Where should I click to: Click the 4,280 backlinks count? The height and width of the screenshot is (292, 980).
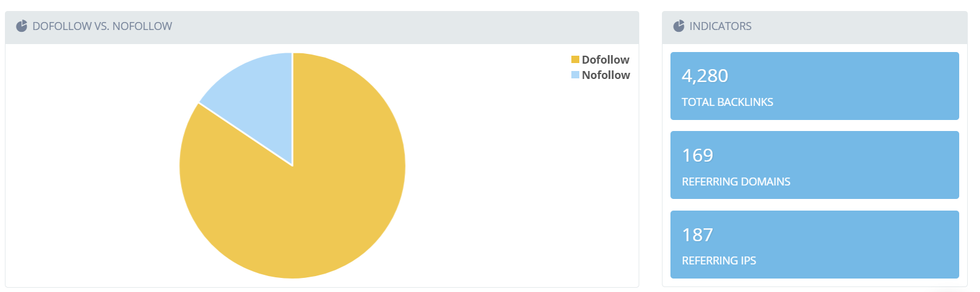[x=705, y=76]
